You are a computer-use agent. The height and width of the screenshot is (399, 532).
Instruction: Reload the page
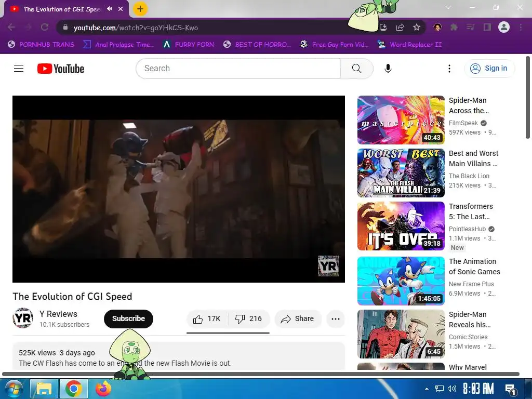click(45, 27)
